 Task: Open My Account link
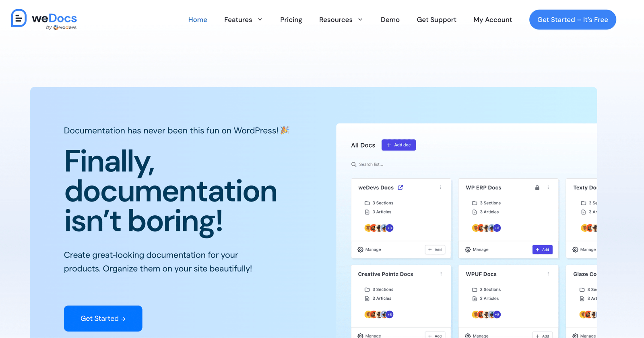point(493,20)
